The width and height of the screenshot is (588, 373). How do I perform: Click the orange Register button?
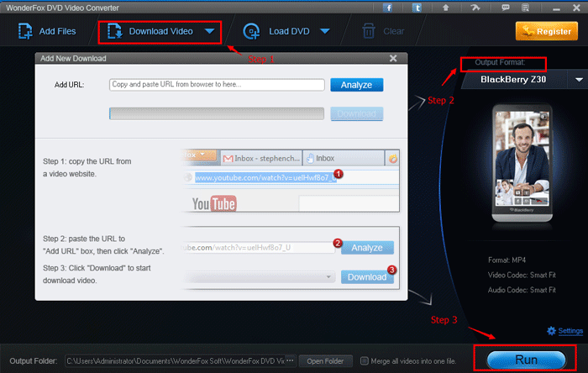tap(546, 31)
